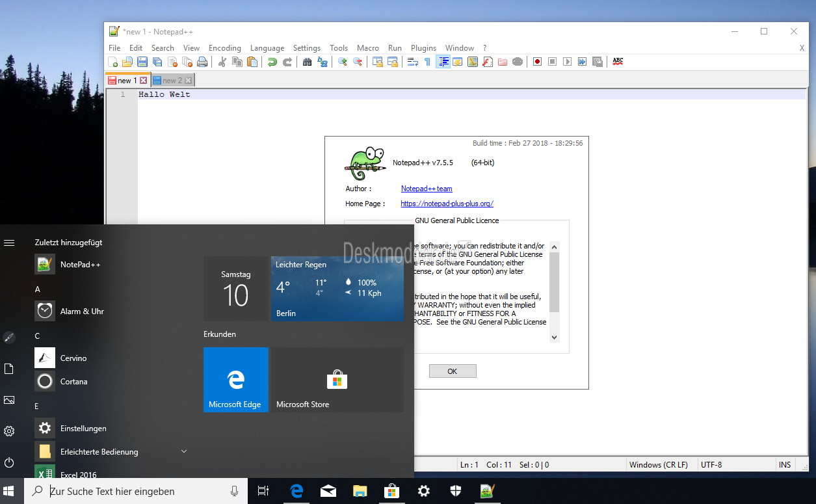Toggle the Word wrap toolbar button

[412, 62]
